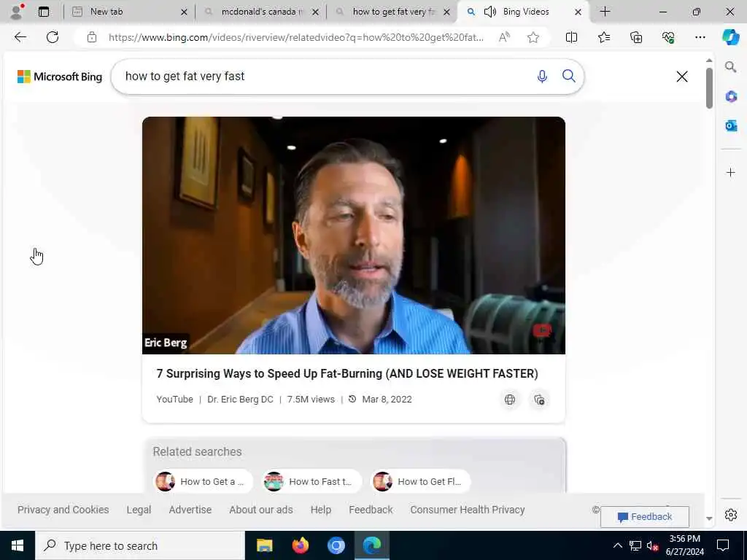
Task: Click the page vertical scrollbar thumb
Action: 709,88
